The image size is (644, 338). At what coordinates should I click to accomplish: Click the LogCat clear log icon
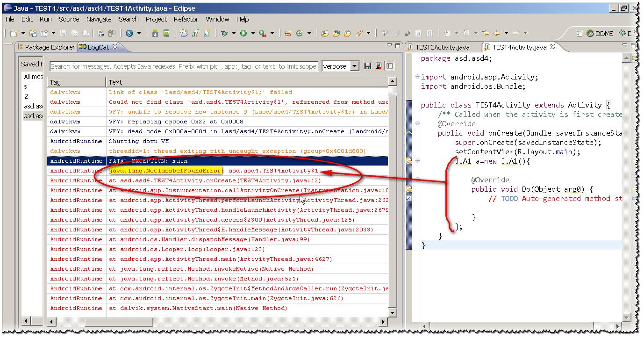(x=379, y=66)
